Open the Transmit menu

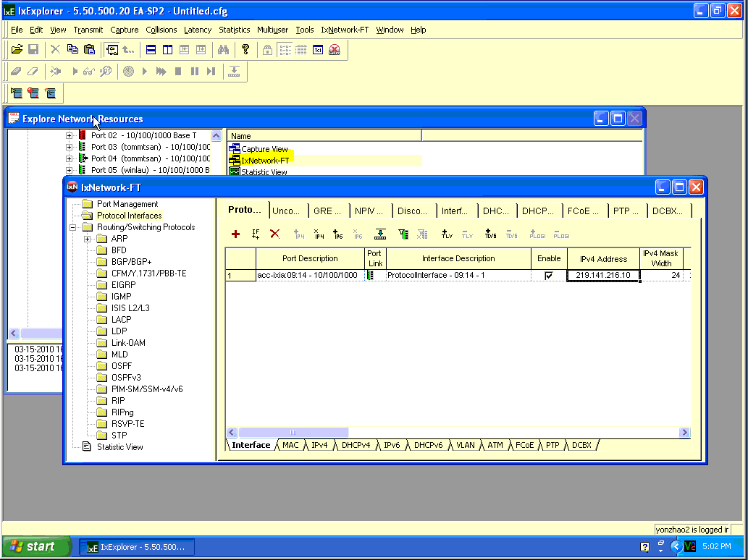pos(88,30)
